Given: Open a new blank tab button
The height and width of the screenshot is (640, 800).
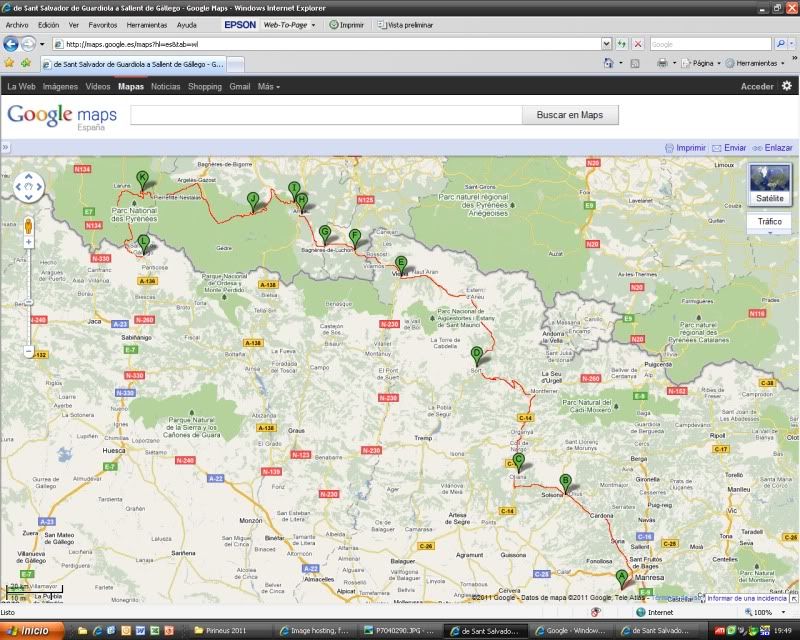Looking at the screenshot, I should pyautogui.click(x=235, y=64).
